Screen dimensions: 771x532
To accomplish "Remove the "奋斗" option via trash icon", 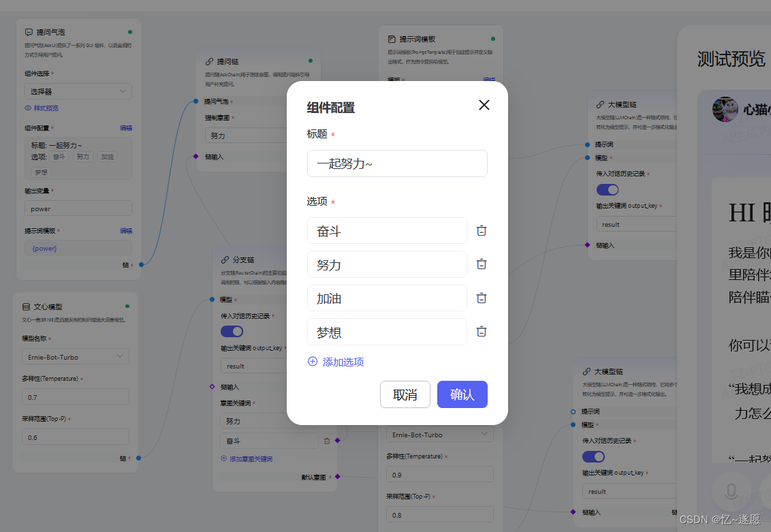I will tap(482, 230).
